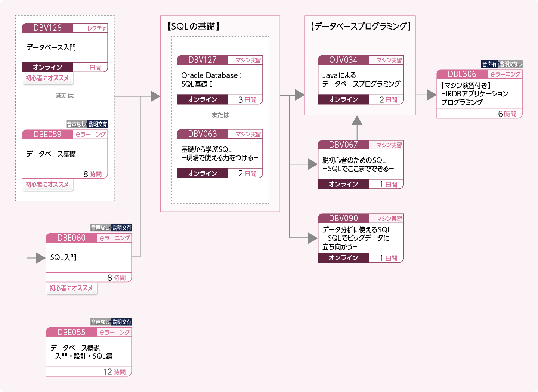Click the DBV090 course code header
This screenshot has height=392, width=538.
[343, 218]
